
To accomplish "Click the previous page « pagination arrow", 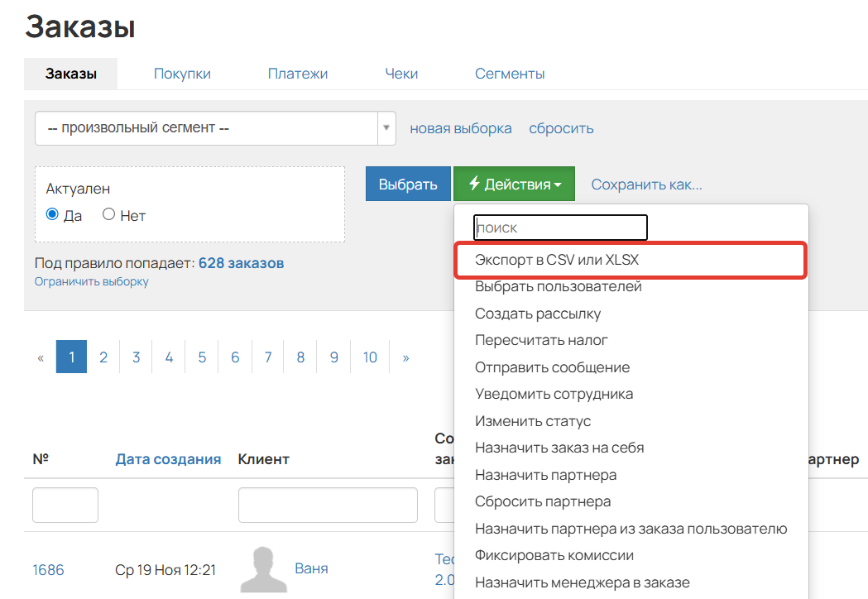I will point(41,357).
